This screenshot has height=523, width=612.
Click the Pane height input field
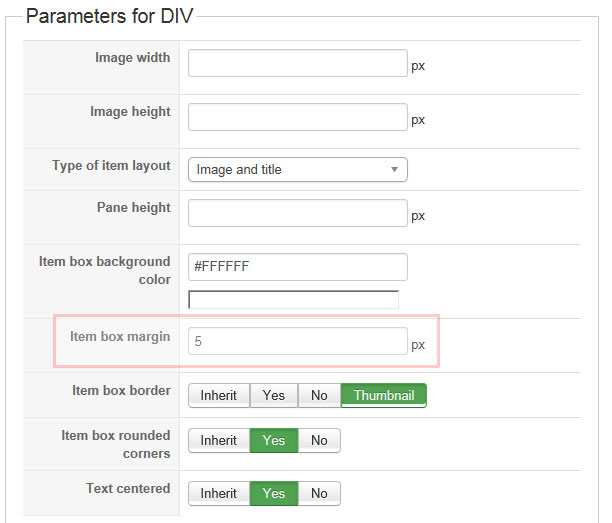(x=297, y=213)
